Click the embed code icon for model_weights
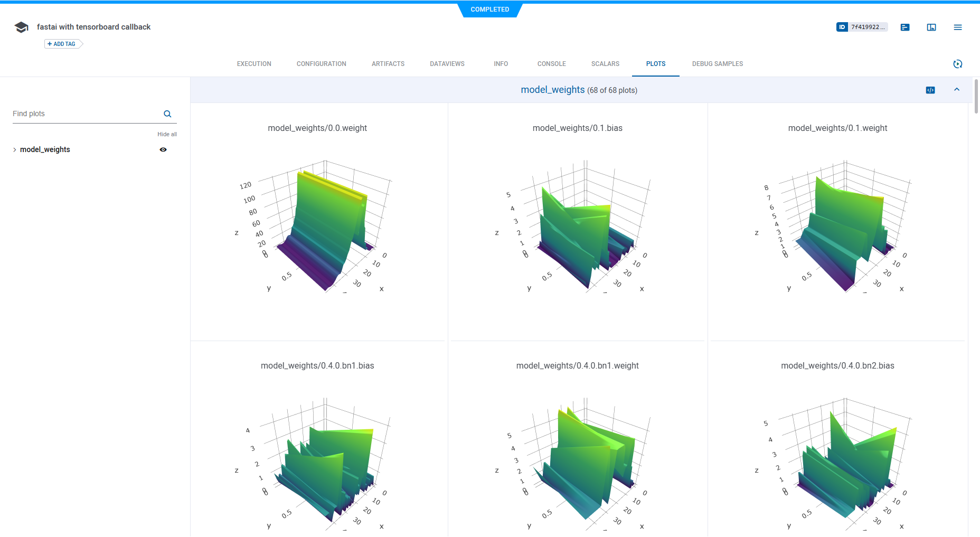980x537 pixels. coord(930,90)
